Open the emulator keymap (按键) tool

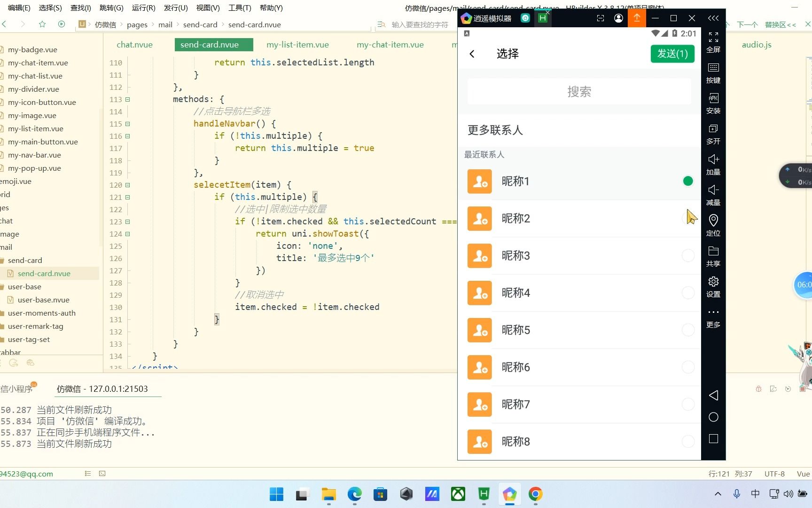(713, 68)
